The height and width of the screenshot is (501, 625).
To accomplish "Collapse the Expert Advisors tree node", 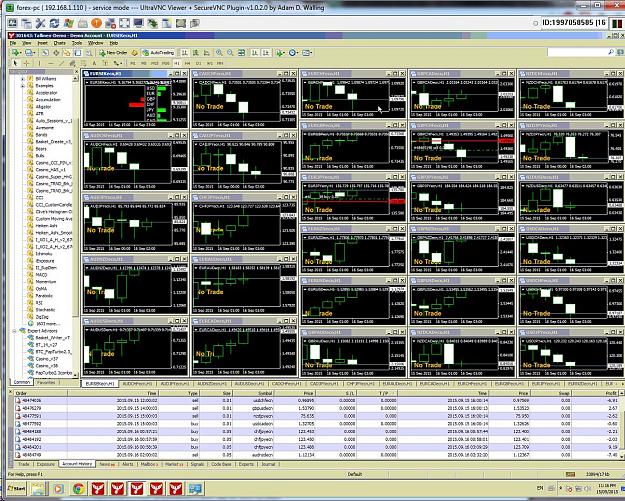I will click(14, 331).
